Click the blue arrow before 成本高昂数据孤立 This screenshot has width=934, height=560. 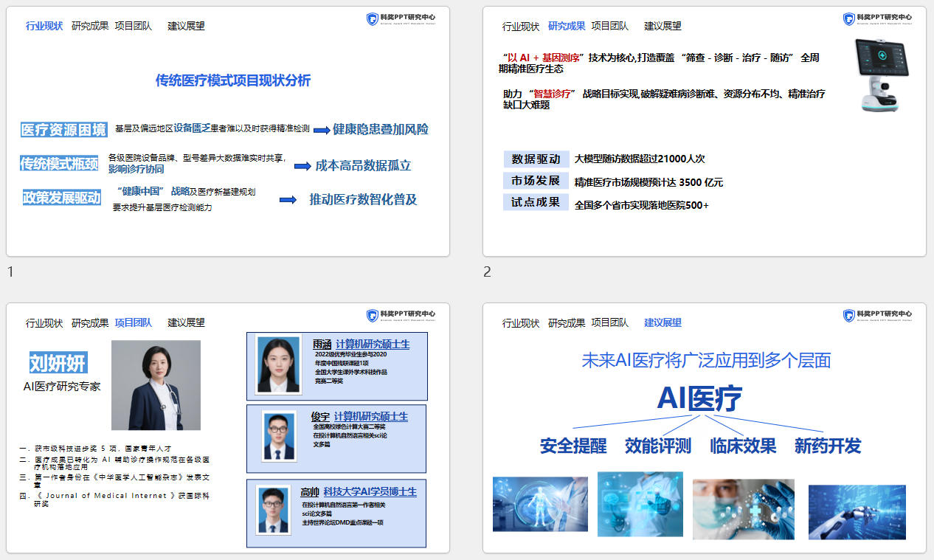coord(302,166)
